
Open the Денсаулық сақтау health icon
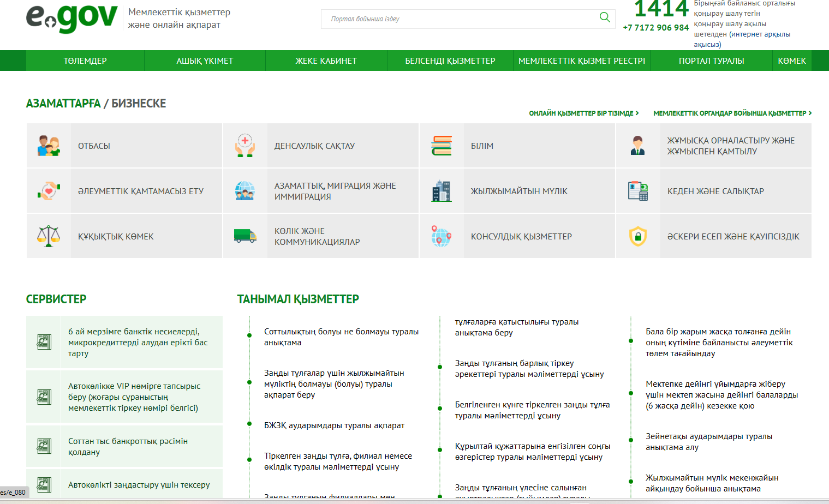pyautogui.click(x=245, y=146)
